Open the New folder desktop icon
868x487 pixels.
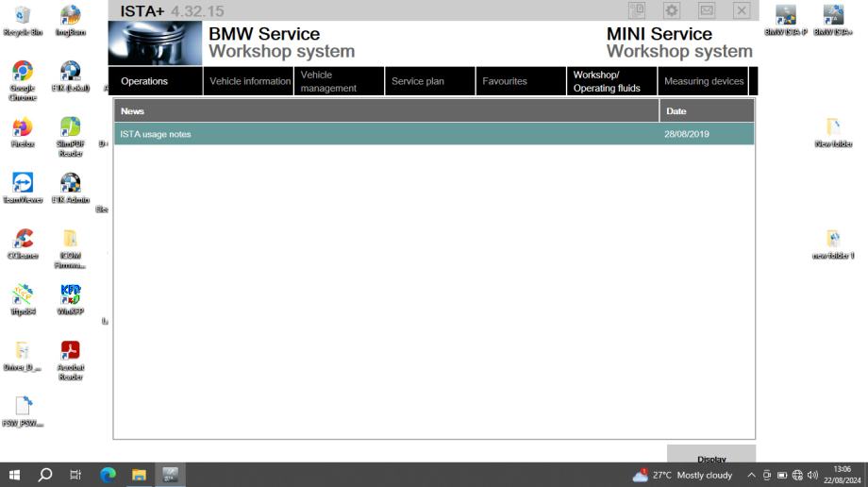[833, 132]
